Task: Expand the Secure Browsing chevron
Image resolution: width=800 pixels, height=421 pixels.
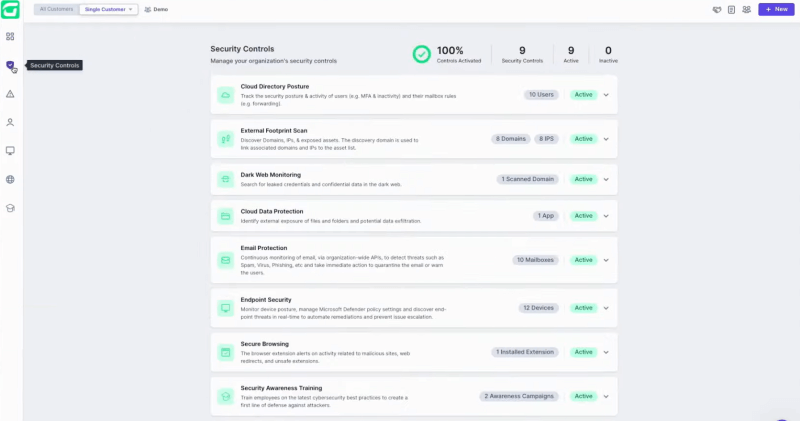Action: click(x=606, y=352)
